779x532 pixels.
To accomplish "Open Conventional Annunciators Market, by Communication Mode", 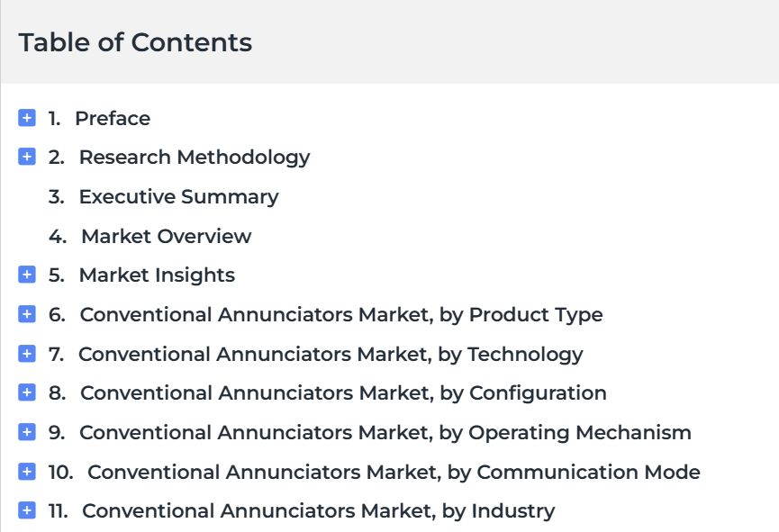I will (x=394, y=473).
